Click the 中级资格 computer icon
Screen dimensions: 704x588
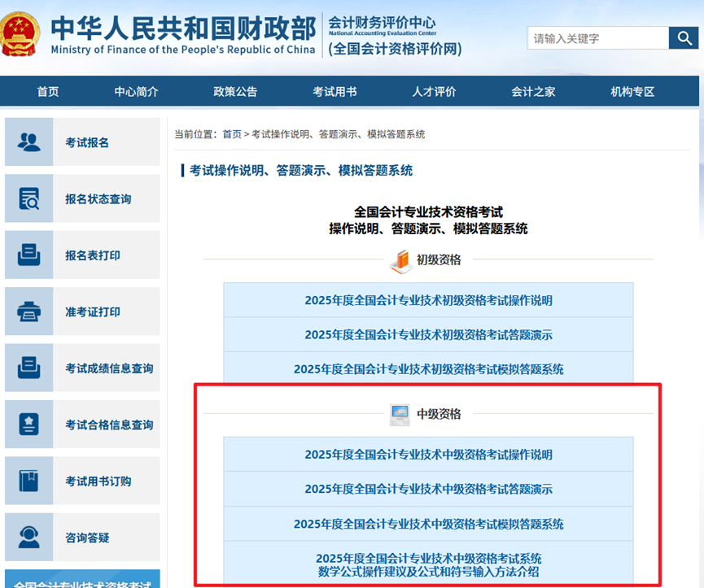tap(400, 415)
